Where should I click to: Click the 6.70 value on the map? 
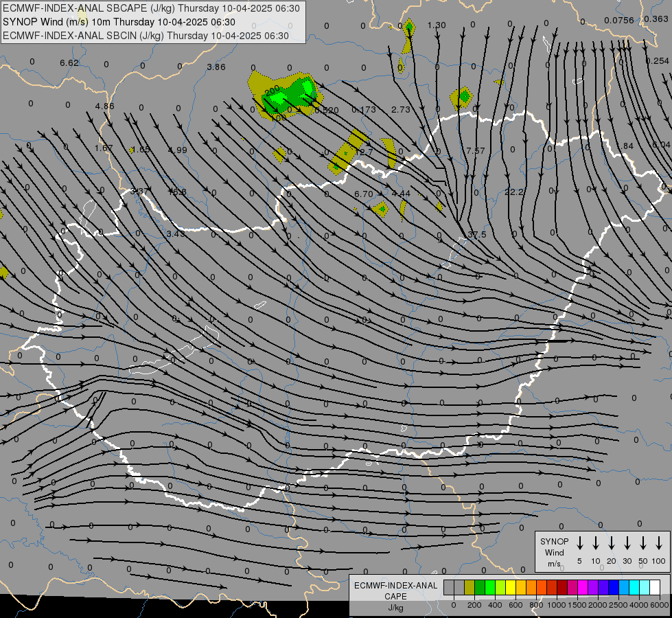pos(364,194)
